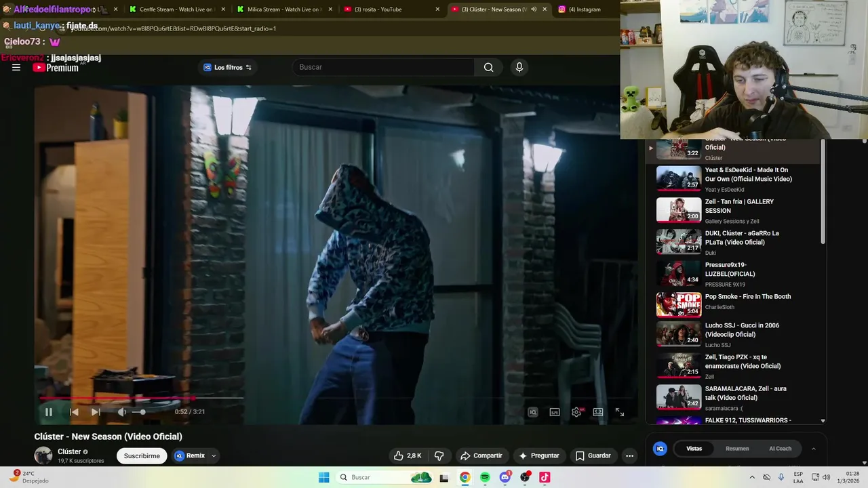Expand the Remix dropdown arrow

[214, 455]
